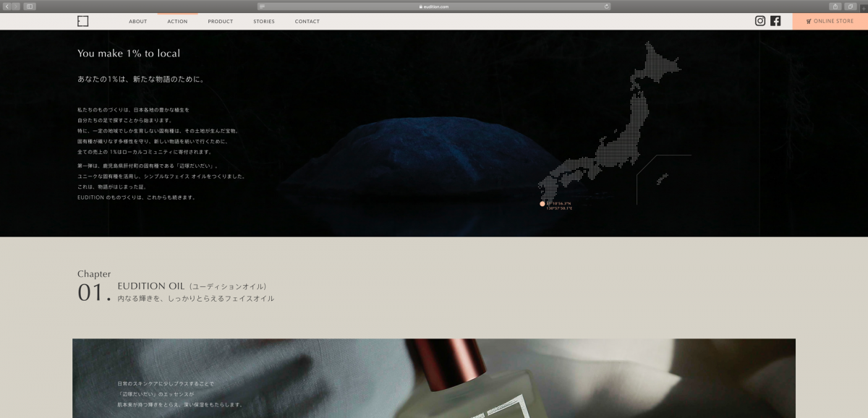Go forward with Safari's forward arrow
868x418 pixels.
coord(15,6)
